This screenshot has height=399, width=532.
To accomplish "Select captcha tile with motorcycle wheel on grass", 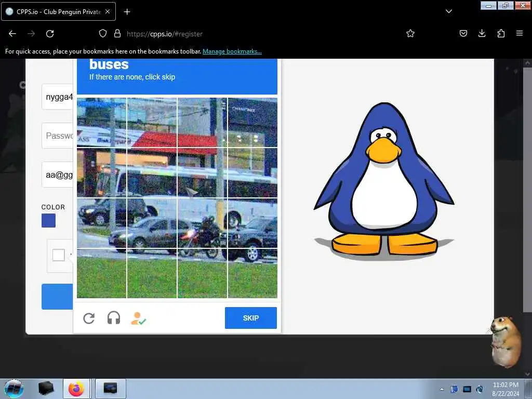I will pos(202,273).
